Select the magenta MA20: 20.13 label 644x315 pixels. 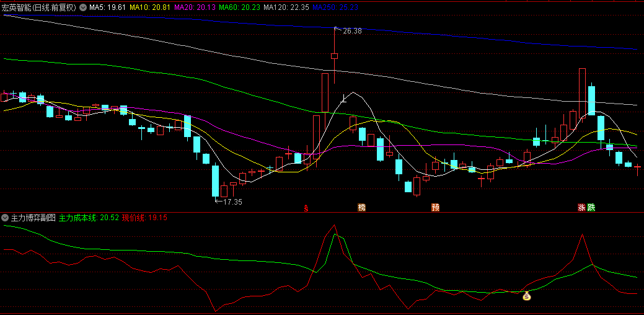(x=195, y=7)
